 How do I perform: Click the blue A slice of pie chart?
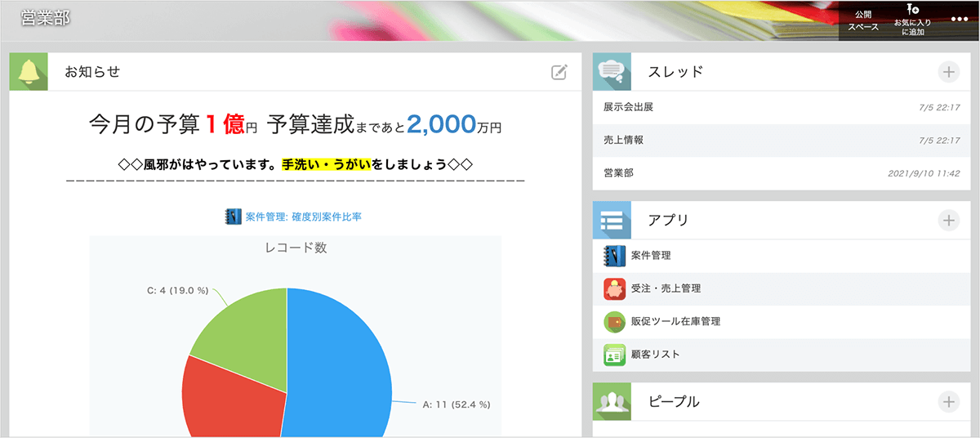point(343,368)
